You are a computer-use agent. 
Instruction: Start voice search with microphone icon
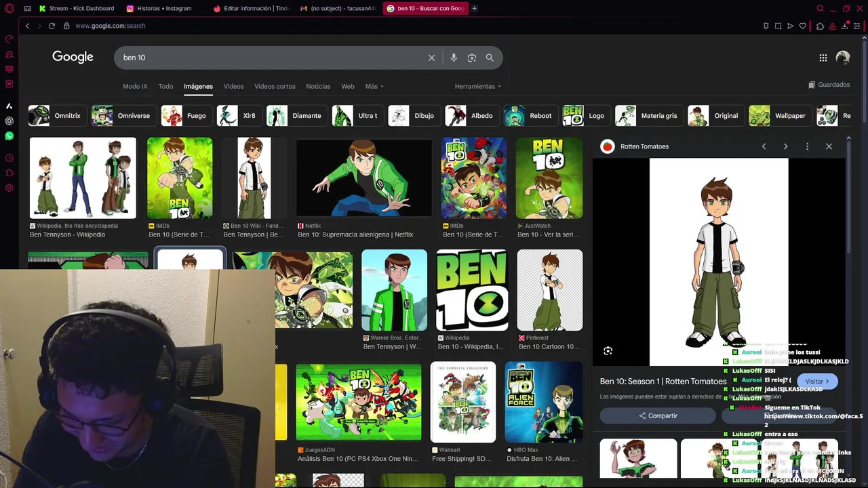(x=454, y=58)
